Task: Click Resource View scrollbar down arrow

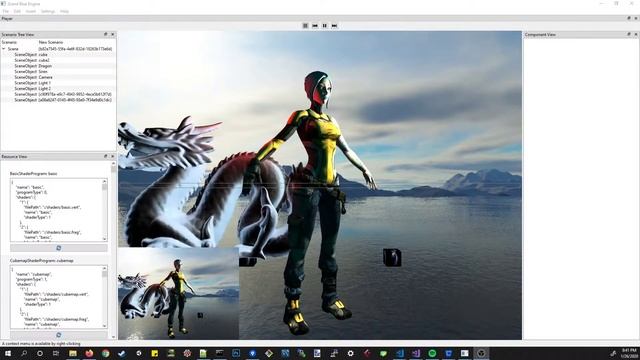Action: 113,337
